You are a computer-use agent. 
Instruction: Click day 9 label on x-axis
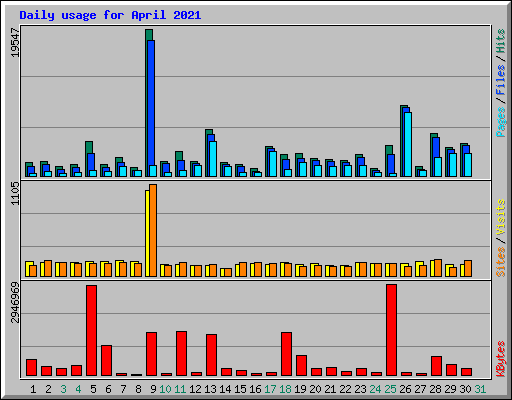[153, 389]
